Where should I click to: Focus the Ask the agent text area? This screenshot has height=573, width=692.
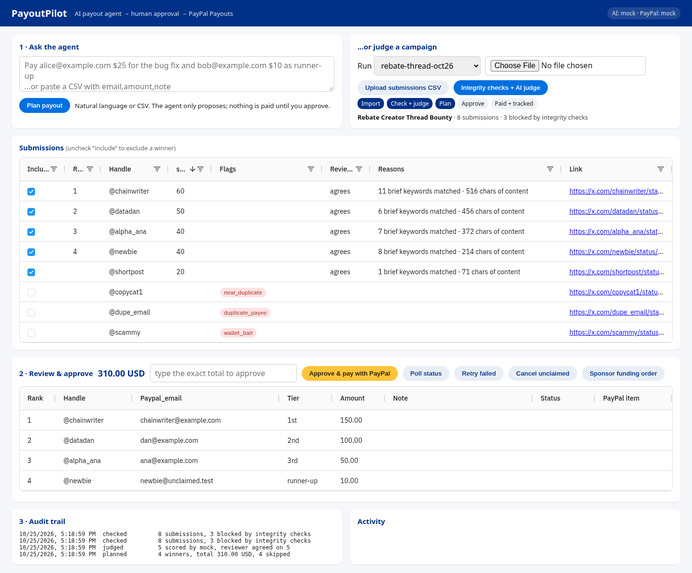click(x=177, y=74)
